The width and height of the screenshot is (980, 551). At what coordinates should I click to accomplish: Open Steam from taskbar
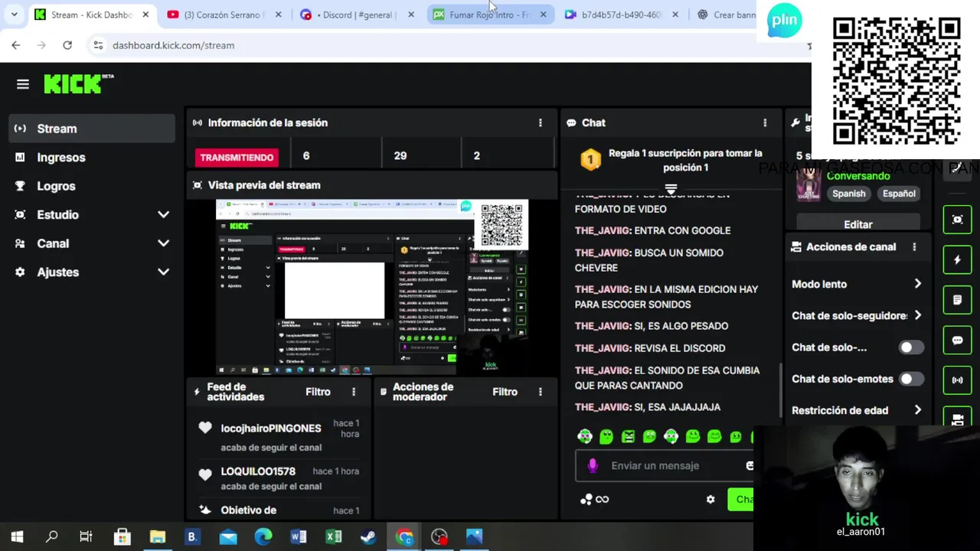pyautogui.click(x=368, y=537)
